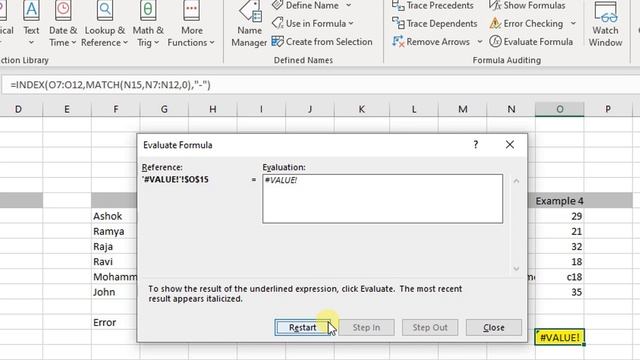Select column G header

click(164, 109)
